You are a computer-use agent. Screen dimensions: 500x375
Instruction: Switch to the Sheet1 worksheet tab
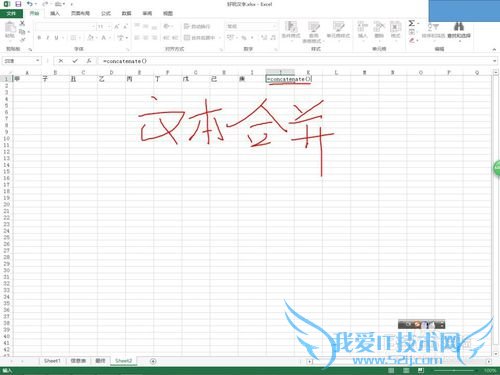point(52,361)
